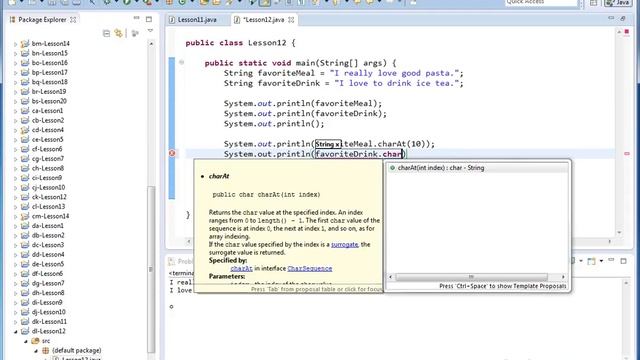Collapse the src folder
Image resolution: width=640 pixels, height=360 pixels.
25,341
